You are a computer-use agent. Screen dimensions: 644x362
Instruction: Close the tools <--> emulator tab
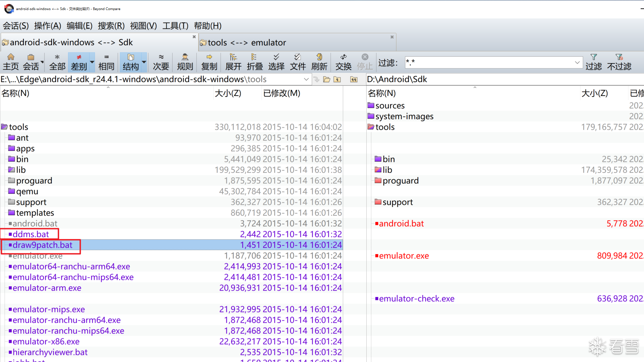click(392, 37)
